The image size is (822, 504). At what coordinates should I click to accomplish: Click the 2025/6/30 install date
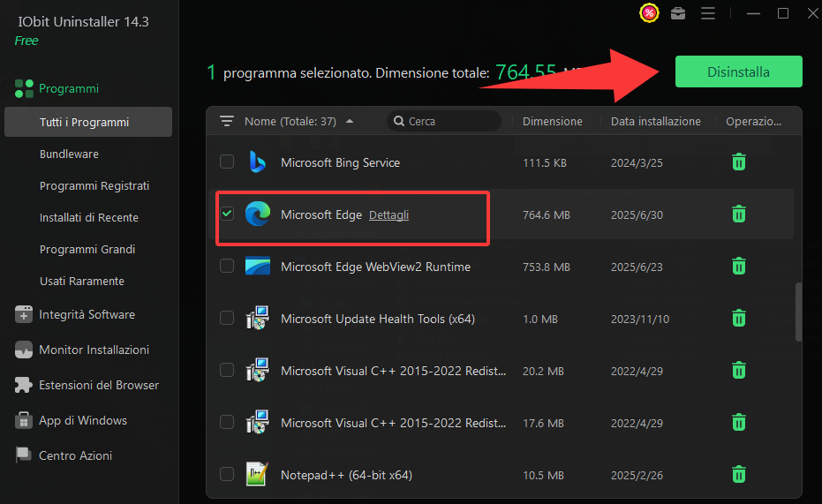[x=637, y=214]
